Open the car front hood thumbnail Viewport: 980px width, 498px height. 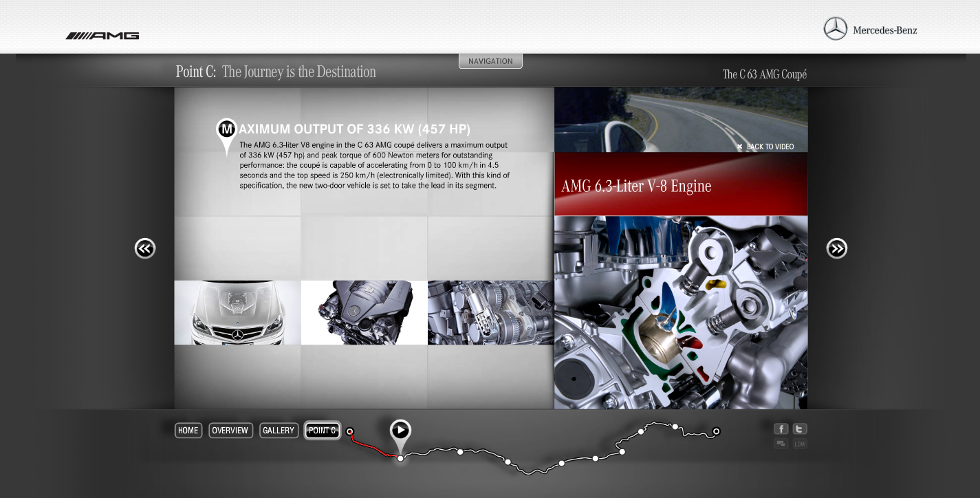pyautogui.click(x=237, y=312)
